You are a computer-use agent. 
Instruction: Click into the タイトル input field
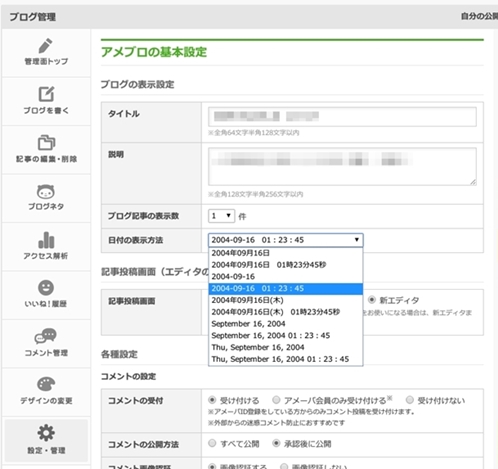pos(342,116)
